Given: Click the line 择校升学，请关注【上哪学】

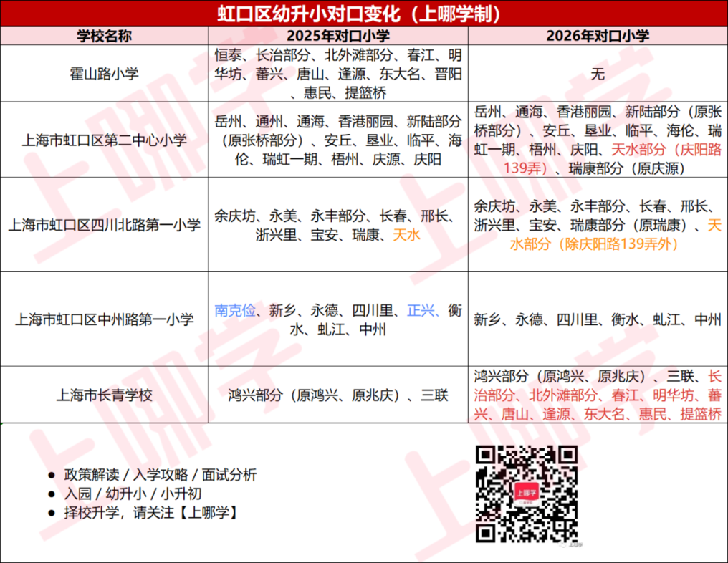Looking at the screenshot, I should click(x=151, y=513).
